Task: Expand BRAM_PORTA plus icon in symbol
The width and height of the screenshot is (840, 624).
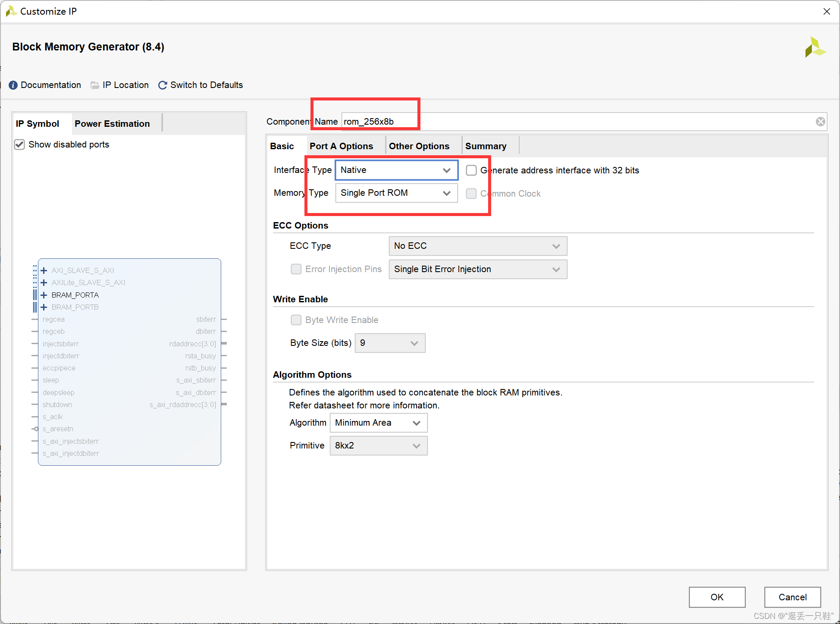Action: [x=44, y=295]
